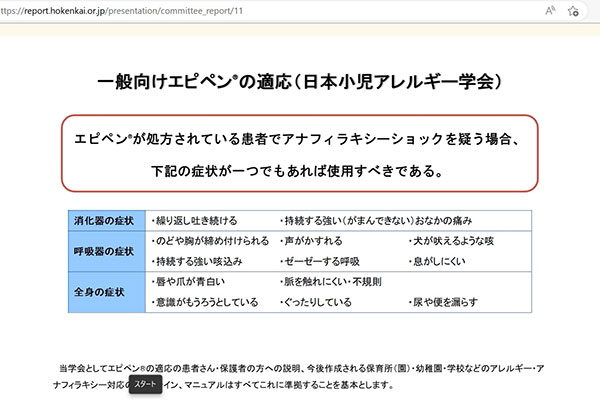This screenshot has height=400, width=600.
Task: Click the page title 一般向けエピペンの適応
Action: pos(300,81)
